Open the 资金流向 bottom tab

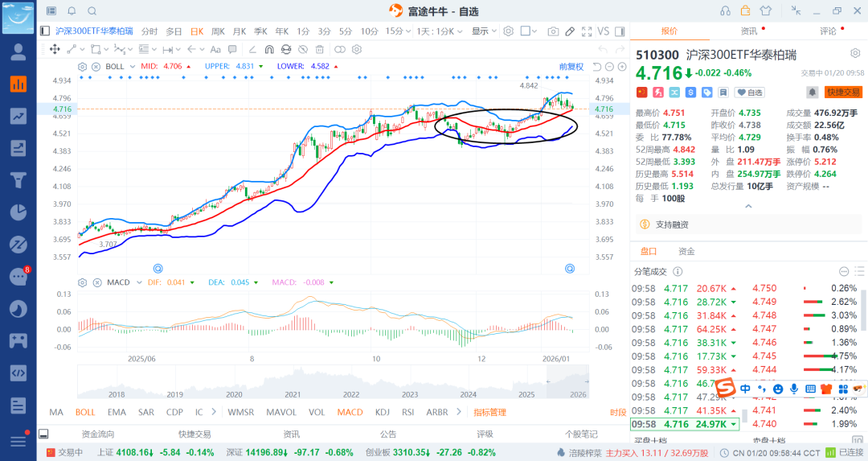98,434
